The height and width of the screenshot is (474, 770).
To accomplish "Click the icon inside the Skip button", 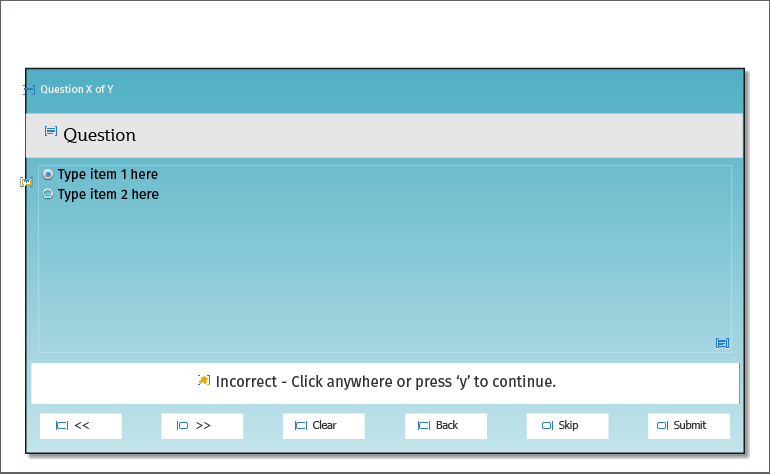I will (x=547, y=426).
